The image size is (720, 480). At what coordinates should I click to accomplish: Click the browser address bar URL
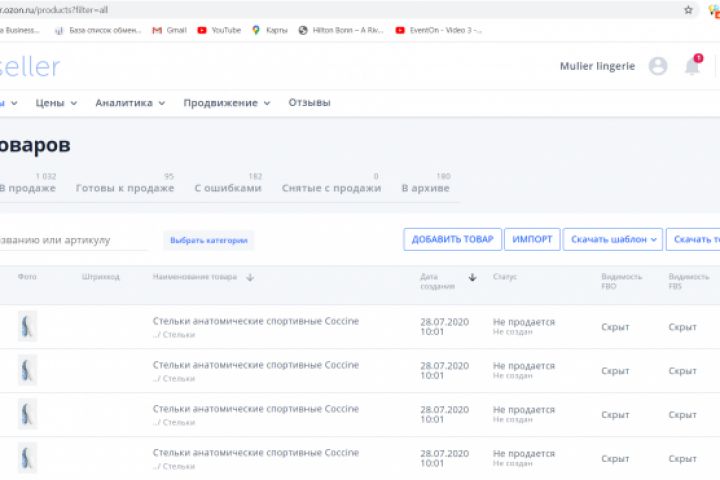(x=54, y=10)
